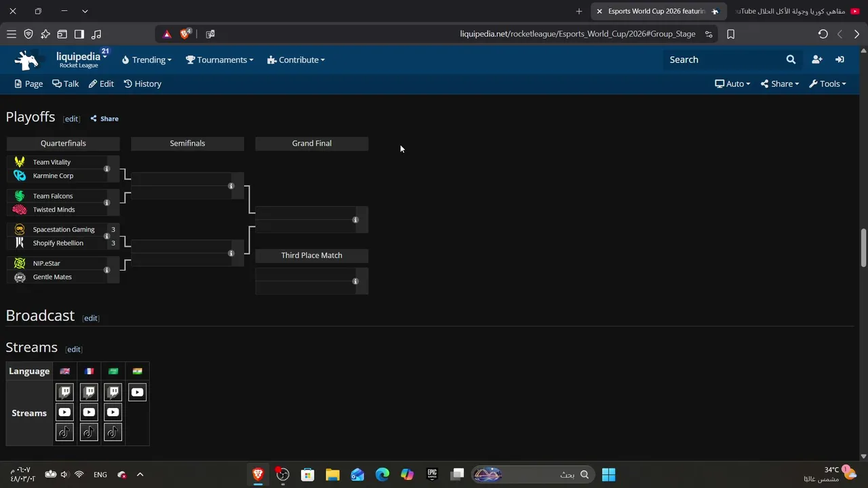This screenshot has width=868, height=488.
Task: Reload the current page
Action: click(x=823, y=34)
